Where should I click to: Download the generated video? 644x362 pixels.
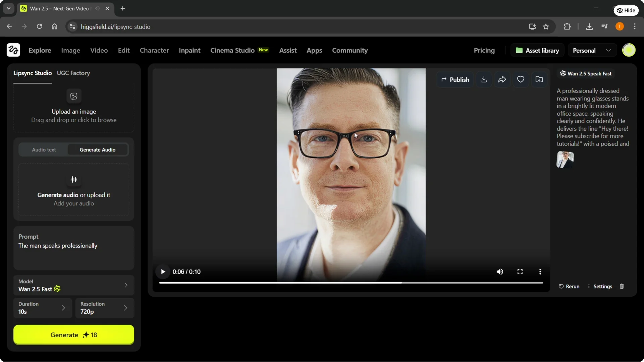[x=484, y=79]
